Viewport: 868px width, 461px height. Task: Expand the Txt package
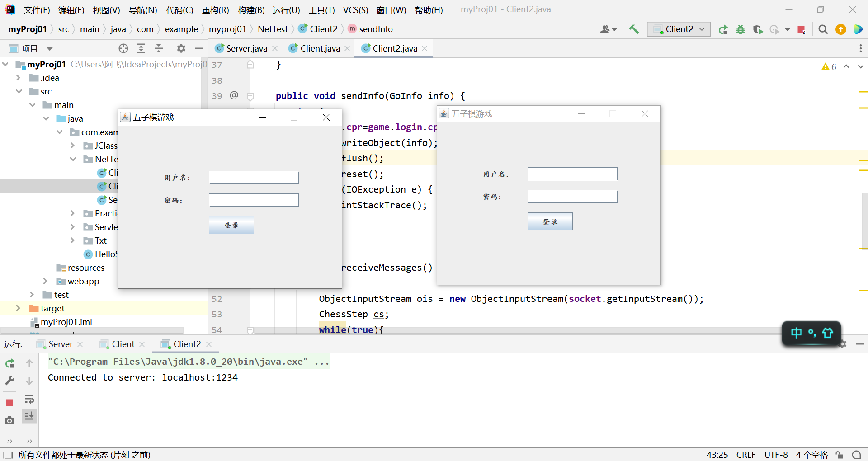point(72,240)
